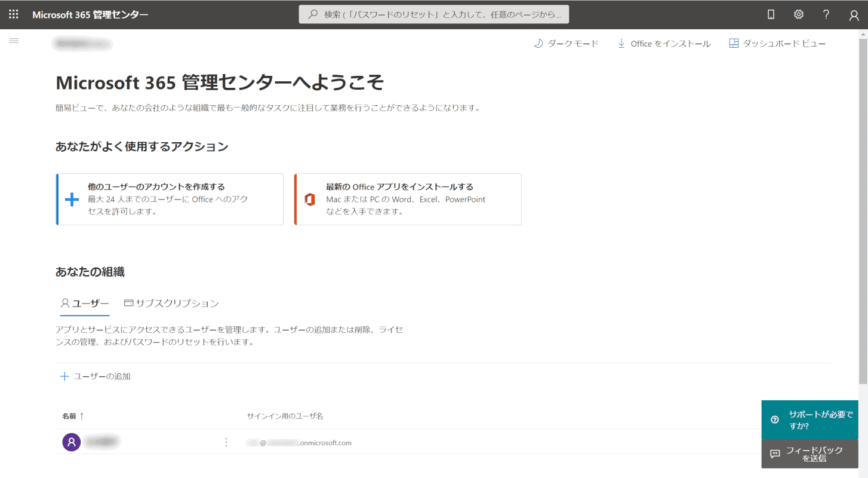
Task: Select the サブスクリプション tab
Action: tap(171, 304)
